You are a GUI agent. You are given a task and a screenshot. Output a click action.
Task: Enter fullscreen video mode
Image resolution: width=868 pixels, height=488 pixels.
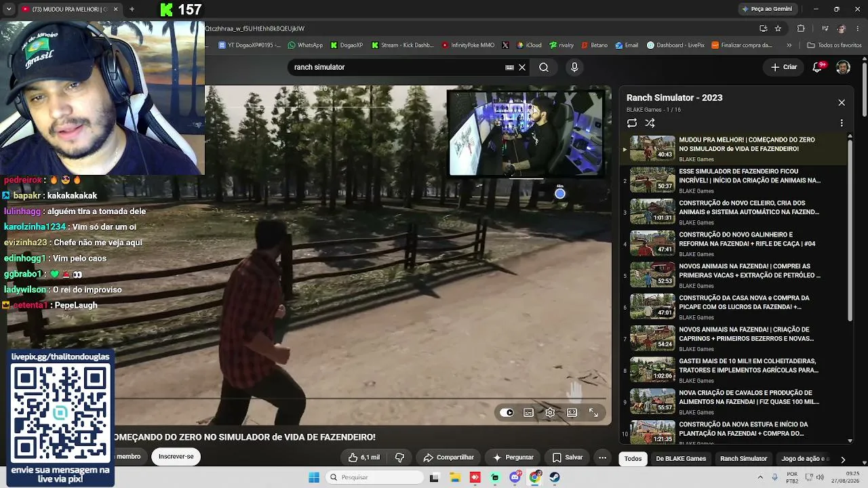[593, 412]
